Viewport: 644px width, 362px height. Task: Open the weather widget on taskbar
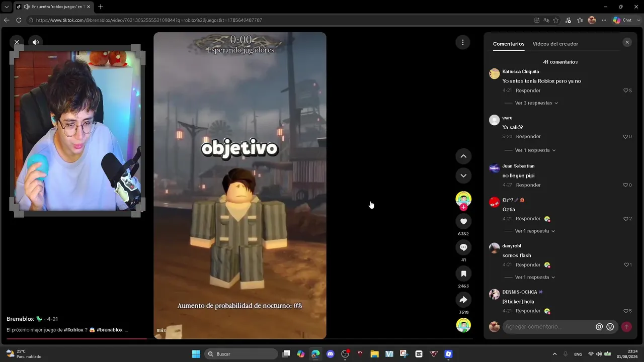coord(23,354)
